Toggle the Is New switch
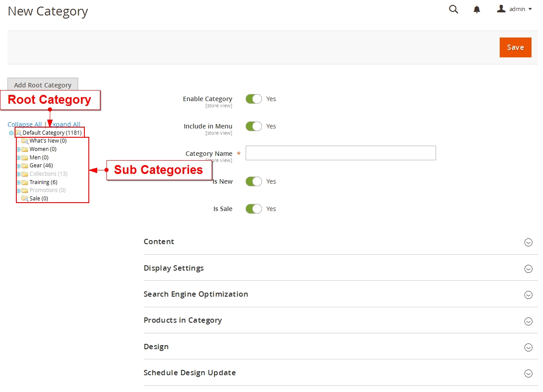 pos(254,181)
